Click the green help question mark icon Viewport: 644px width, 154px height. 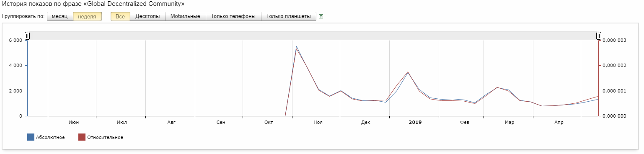(321, 17)
